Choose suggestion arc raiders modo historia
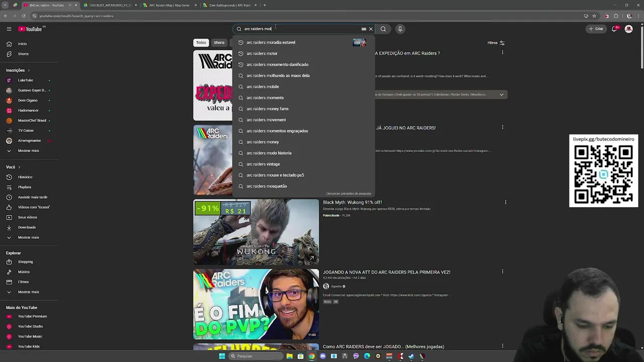This screenshot has height=362, width=644. 303,153
